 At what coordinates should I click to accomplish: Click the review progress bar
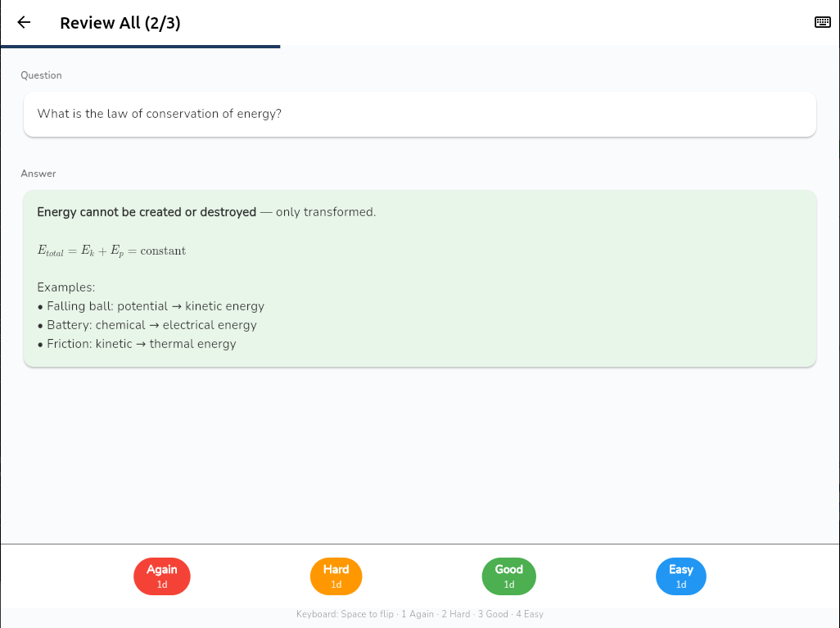(x=420, y=47)
